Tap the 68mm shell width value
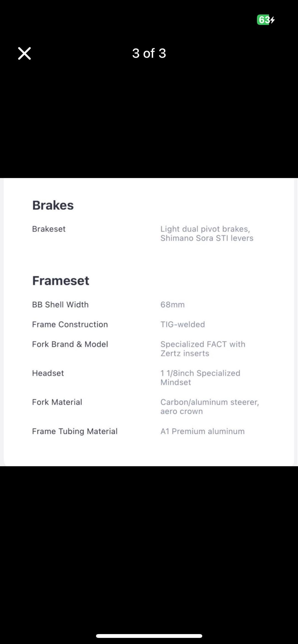298x644 pixels. [172, 305]
